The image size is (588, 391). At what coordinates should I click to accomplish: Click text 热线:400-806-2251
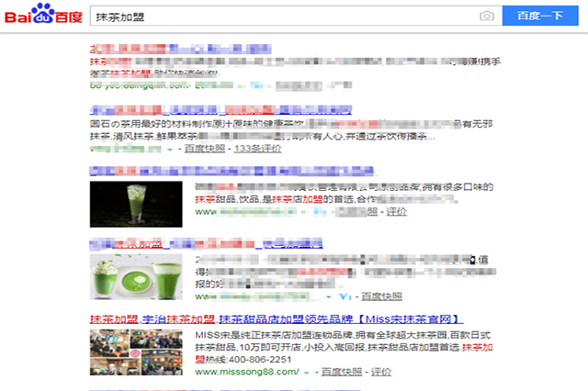point(249,360)
